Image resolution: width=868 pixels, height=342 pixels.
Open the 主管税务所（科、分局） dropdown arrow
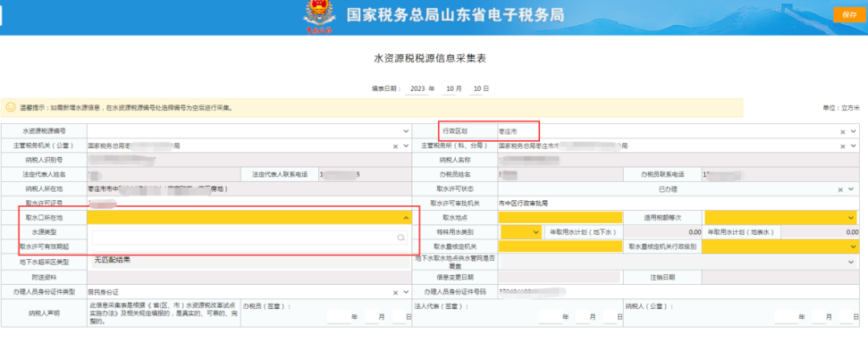coord(853,146)
